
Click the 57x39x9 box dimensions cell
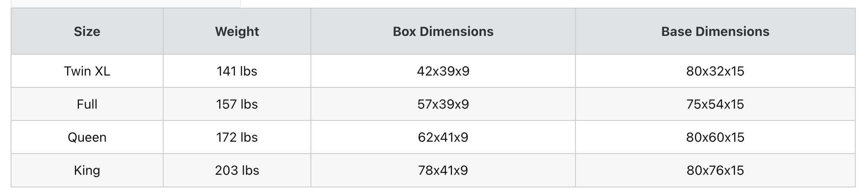pyautogui.click(x=443, y=104)
